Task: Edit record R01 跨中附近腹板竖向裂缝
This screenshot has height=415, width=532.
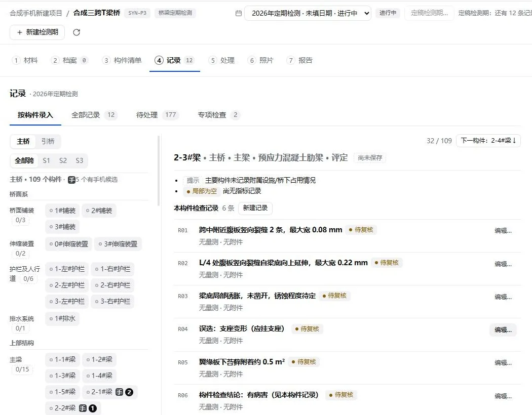Action: pyautogui.click(x=503, y=231)
